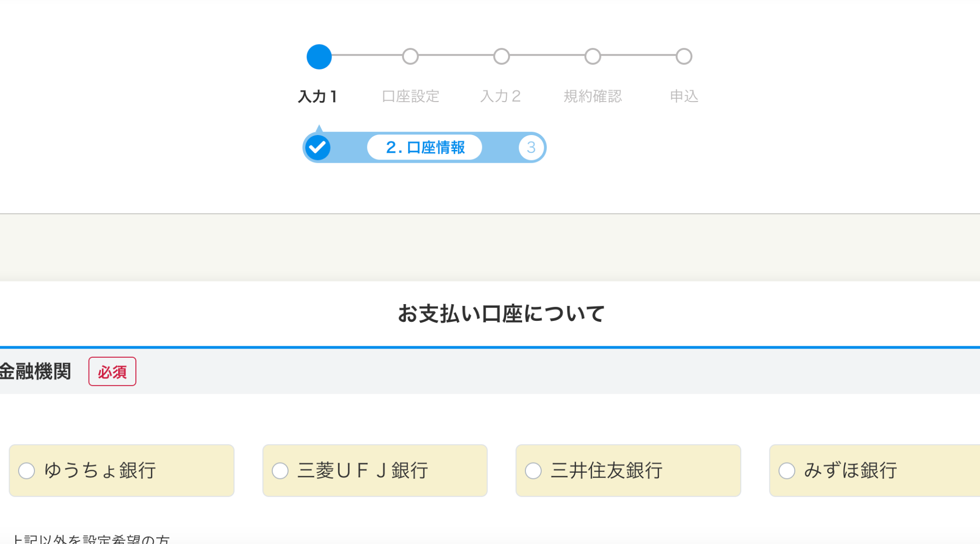The width and height of the screenshot is (980, 544).
Task: Click the お支払い口座について heading
Action: click(x=501, y=314)
